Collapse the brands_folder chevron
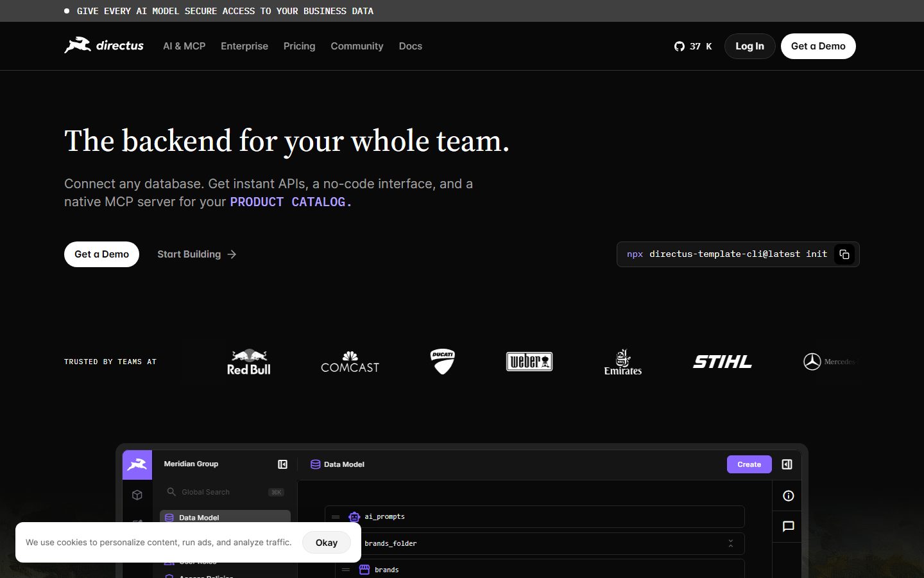 [731, 543]
